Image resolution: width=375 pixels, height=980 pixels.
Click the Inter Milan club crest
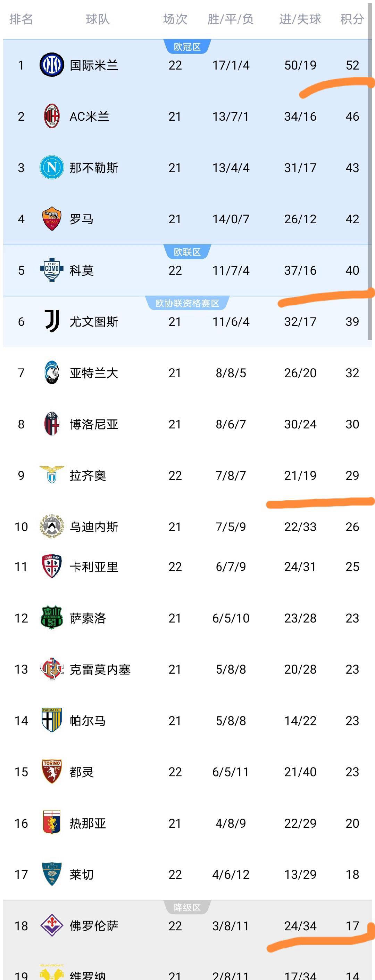(52, 65)
